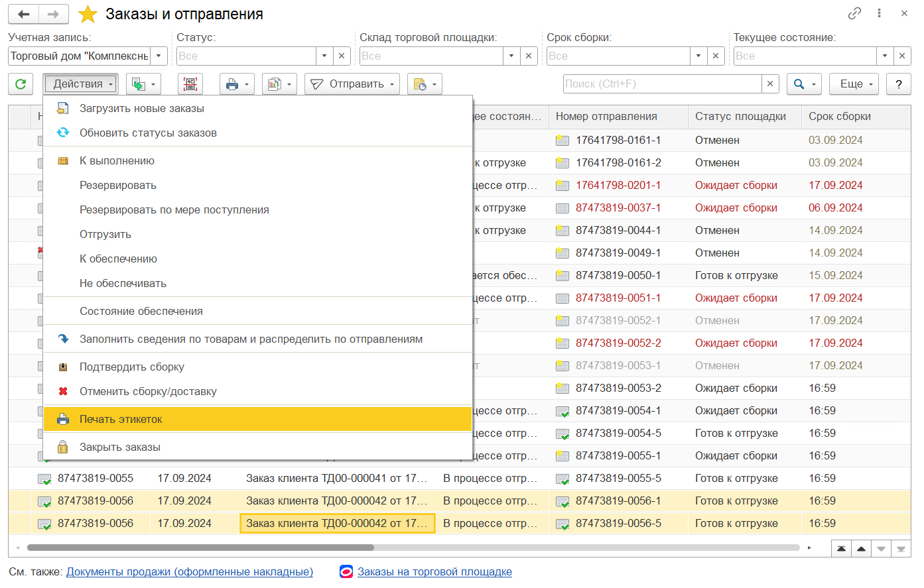Expand the Текущее состояние filter dropdown

coord(885,56)
